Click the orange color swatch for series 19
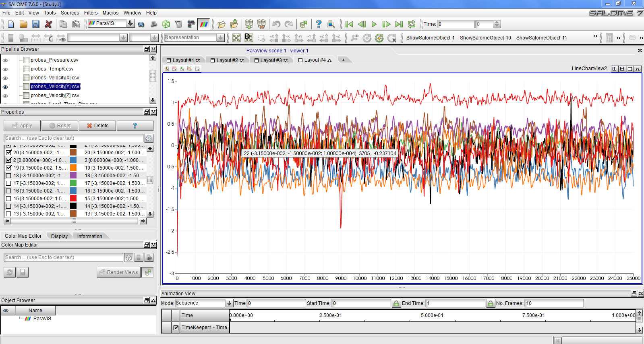 73,168
